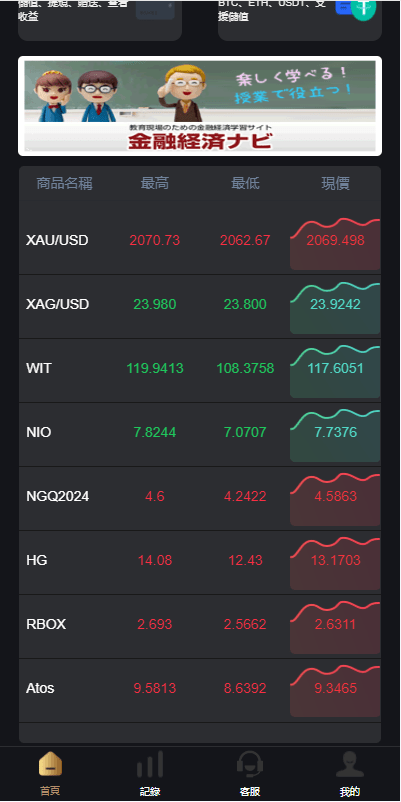Open the profile person icon
This screenshot has width=401, height=802.
pos(350,764)
